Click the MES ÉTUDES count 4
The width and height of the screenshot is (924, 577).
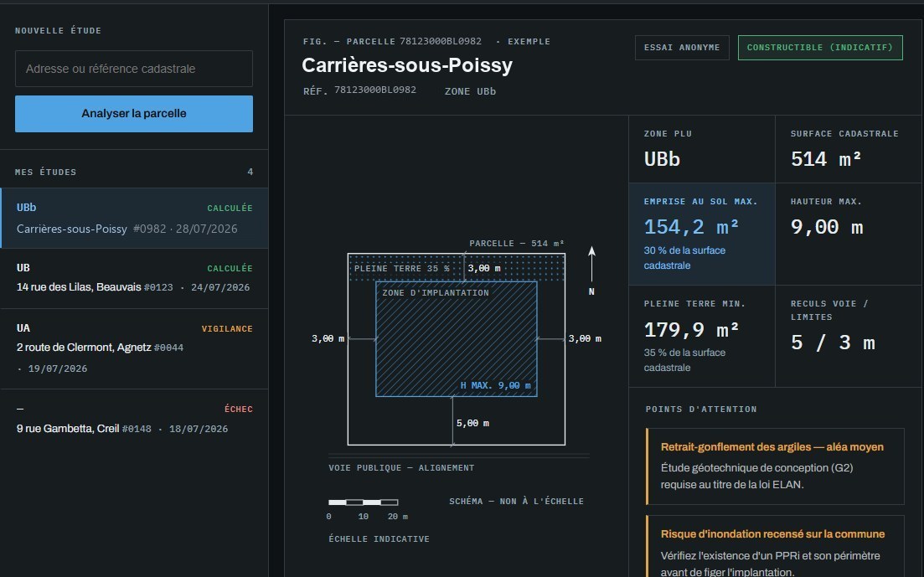[x=250, y=173]
